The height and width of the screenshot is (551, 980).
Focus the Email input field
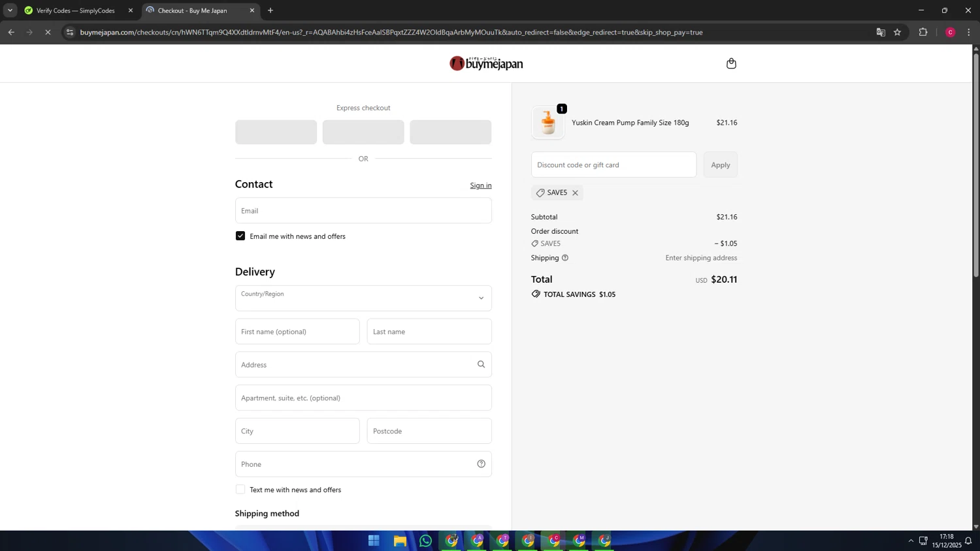tap(363, 210)
